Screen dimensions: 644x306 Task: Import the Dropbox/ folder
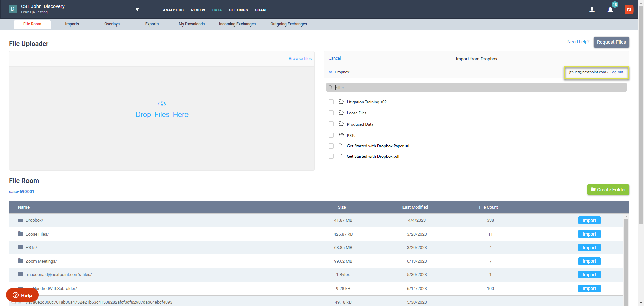(589, 220)
